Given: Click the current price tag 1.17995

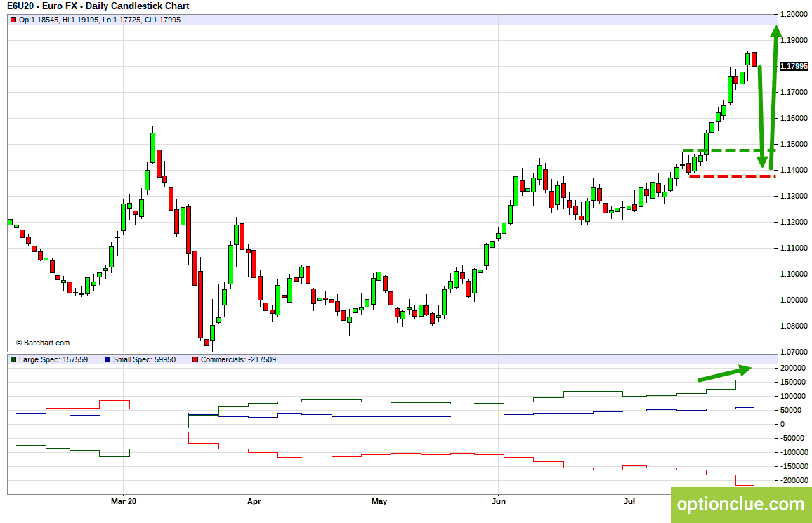Looking at the screenshot, I should point(794,66).
